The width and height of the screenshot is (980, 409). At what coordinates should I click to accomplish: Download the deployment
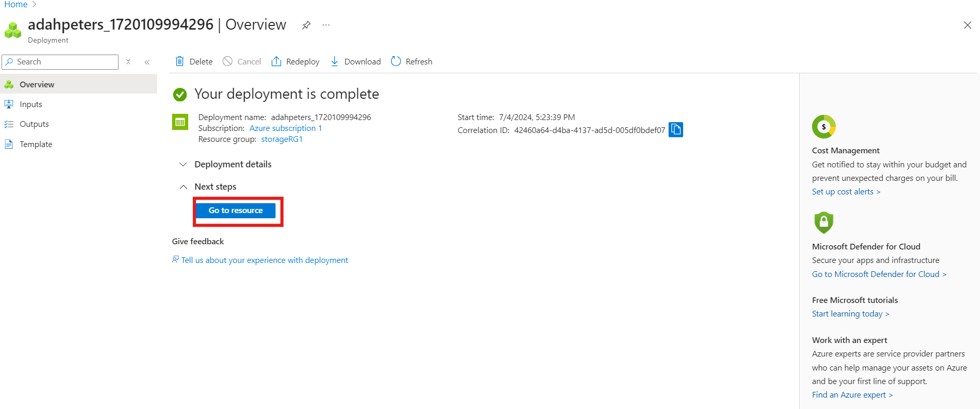(x=356, y=61)
